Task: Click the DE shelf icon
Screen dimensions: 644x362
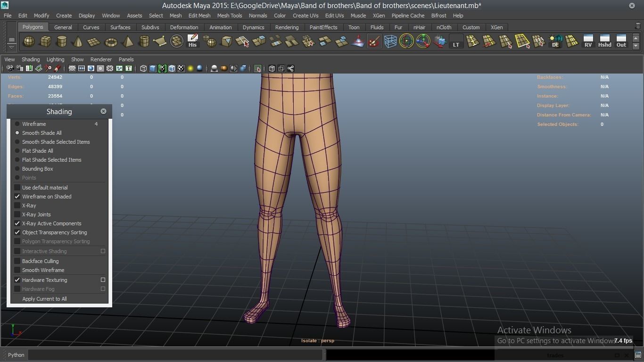Action: pos(555,41)
